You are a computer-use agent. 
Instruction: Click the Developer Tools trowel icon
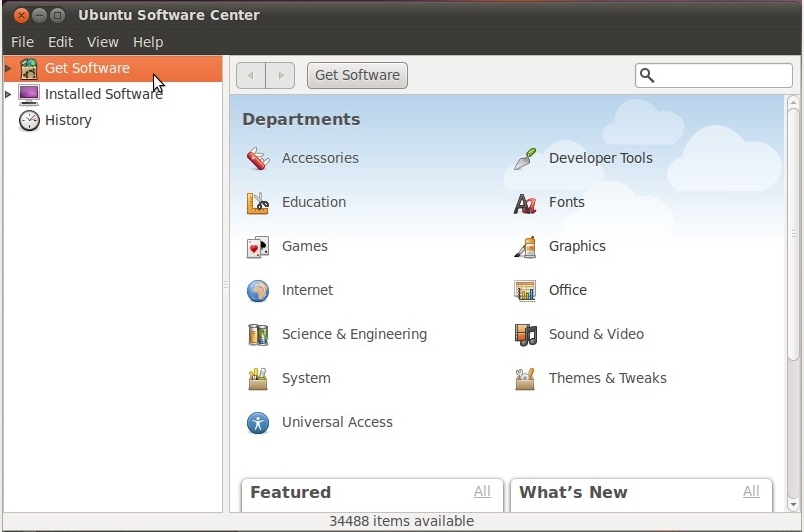tap(525, 158)
